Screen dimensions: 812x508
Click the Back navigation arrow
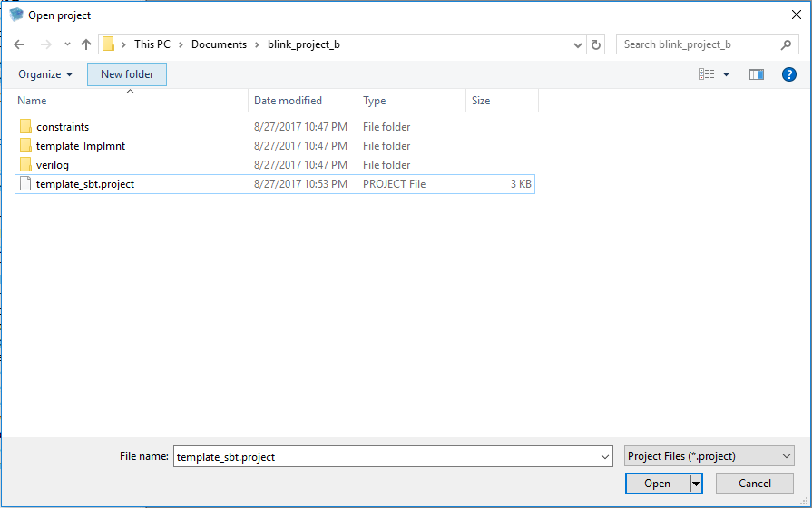coord(19,44)
